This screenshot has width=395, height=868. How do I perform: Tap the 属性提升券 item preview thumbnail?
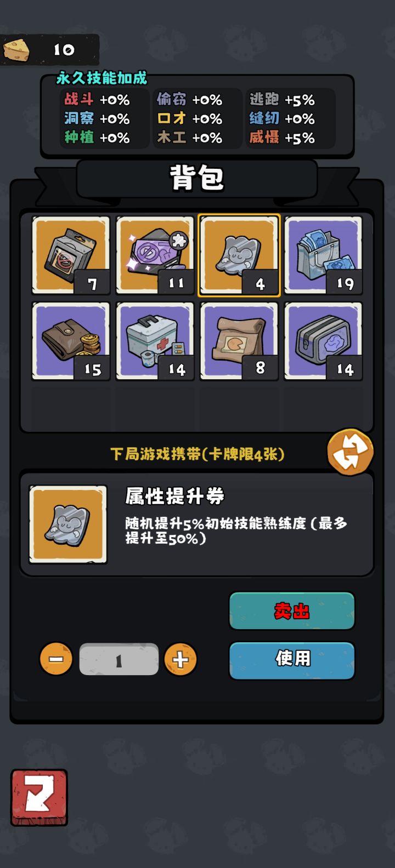[68, 524]
